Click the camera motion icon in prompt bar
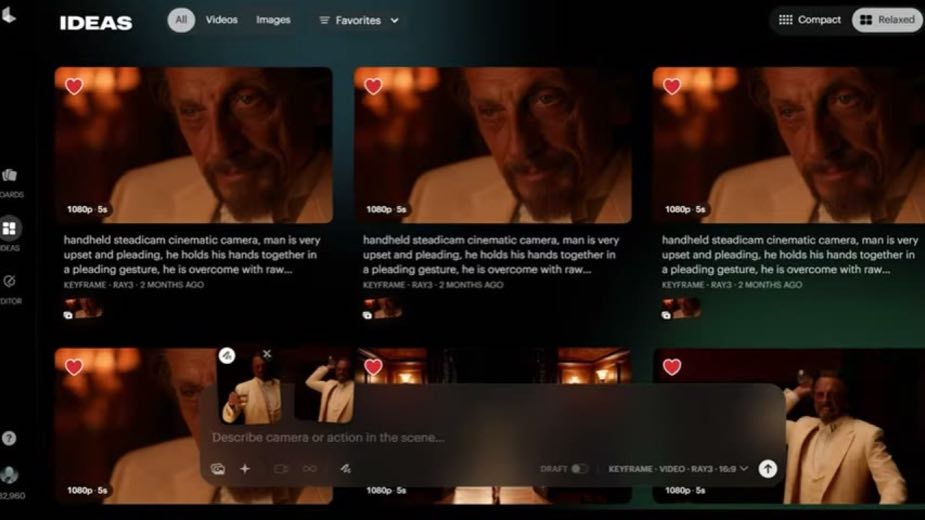The image size is (925, 520). 281,469
